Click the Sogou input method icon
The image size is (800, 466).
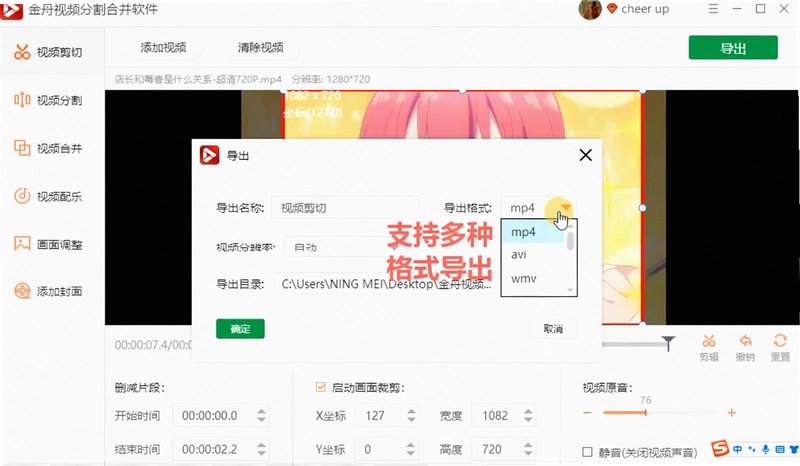click(x=720, y=448)
